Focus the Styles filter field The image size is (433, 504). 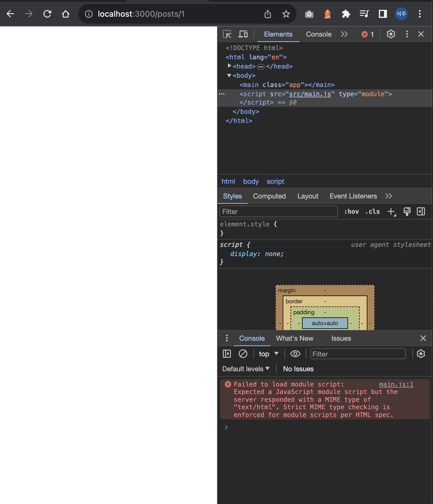tap(279, 211)
